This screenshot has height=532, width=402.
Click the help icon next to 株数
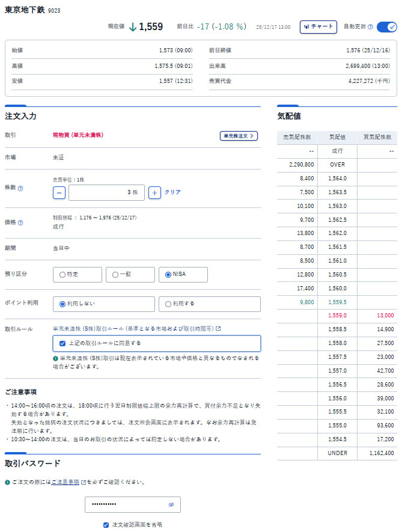click(x=20, y=188)
